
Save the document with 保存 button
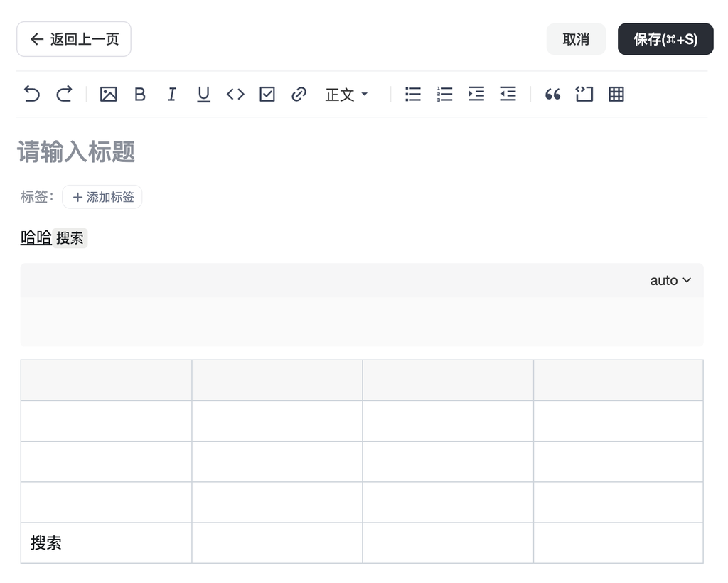tap(665, 39)
